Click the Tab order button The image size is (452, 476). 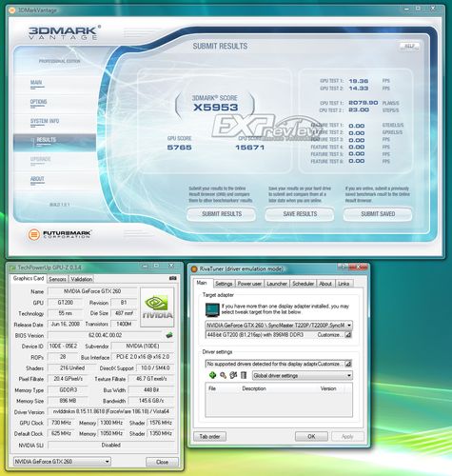209,436
